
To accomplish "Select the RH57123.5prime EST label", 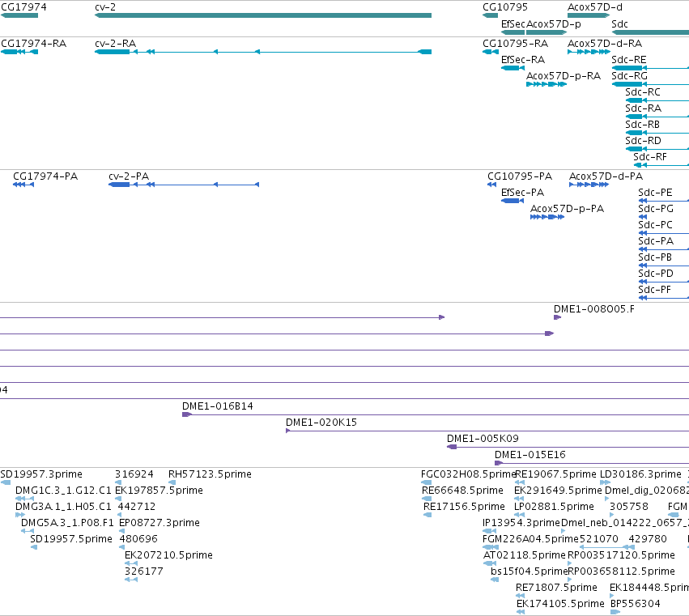I will click(x=210, y=474).
